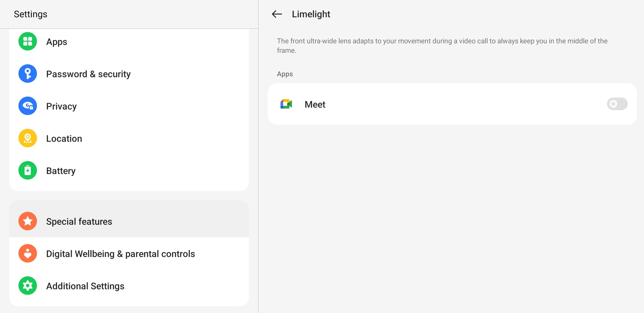The width and height of the screenshot is (644, 313).
Task: Click the Digital Wellbeing icon
Action: point(27,253)
